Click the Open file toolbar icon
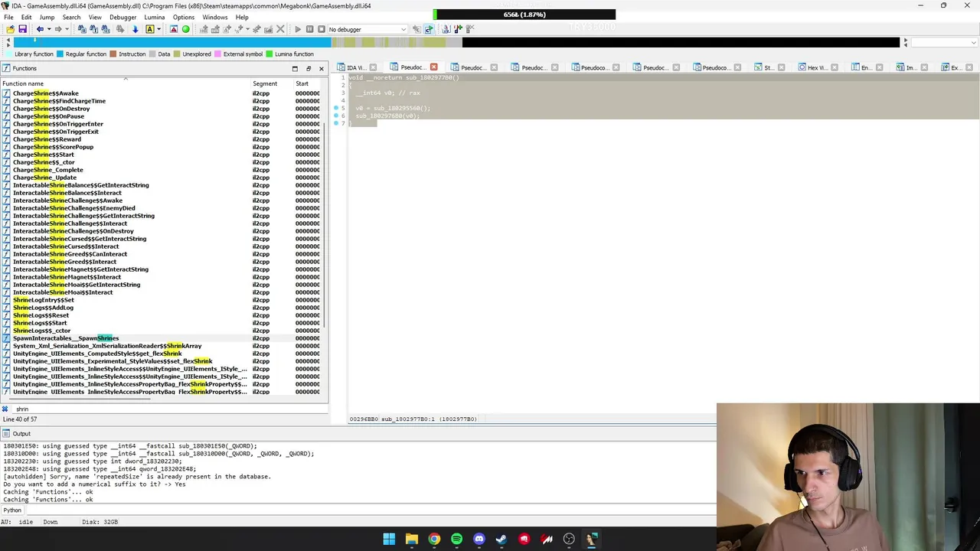Viewport: 980px width, 551px height. pos(10,29)
